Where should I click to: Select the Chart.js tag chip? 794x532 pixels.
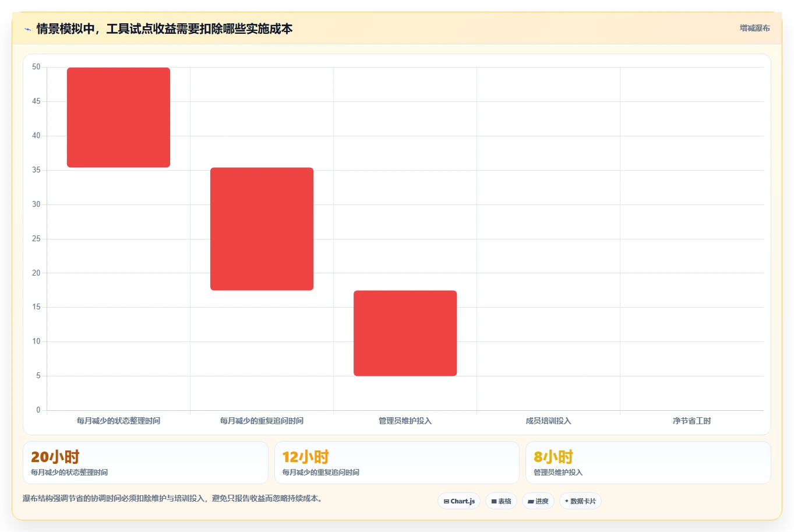click(x=459, y=501)
